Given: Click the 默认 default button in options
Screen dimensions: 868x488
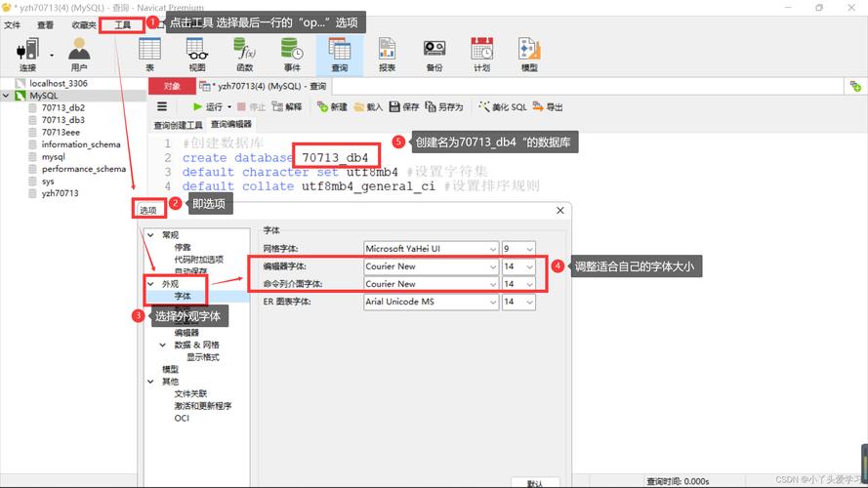Looking at the screenshot, I should tap(535, 482).
